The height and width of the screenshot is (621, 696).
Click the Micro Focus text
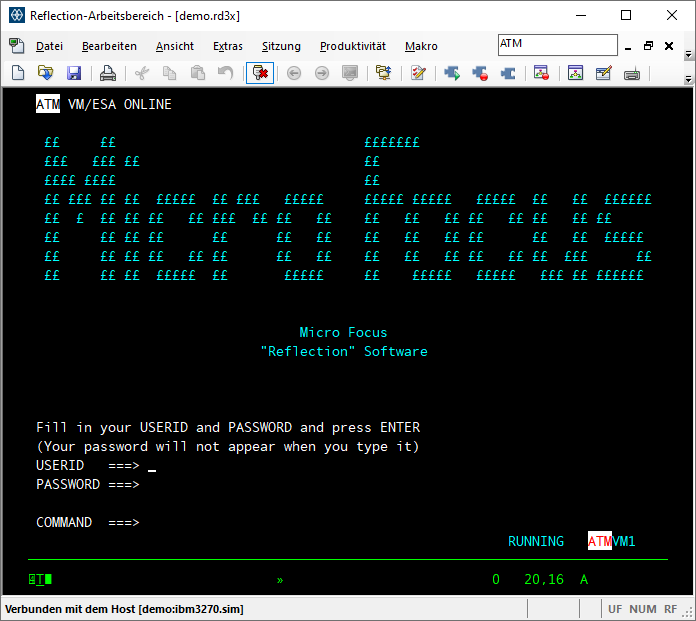pyautogui.click(x=343, y=332)
